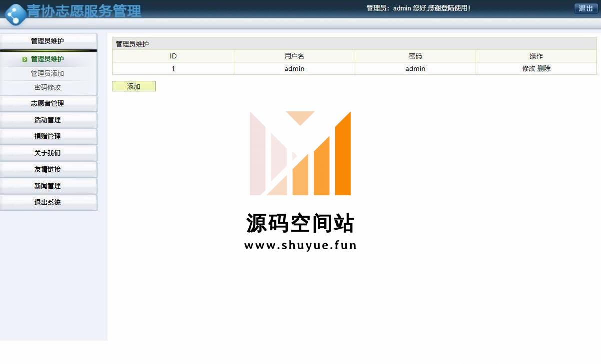The height and width of the screenshot is (364, 601).
Task: Expand the 捐赠管理 sidebar section
Action: [x=48, y=136]
